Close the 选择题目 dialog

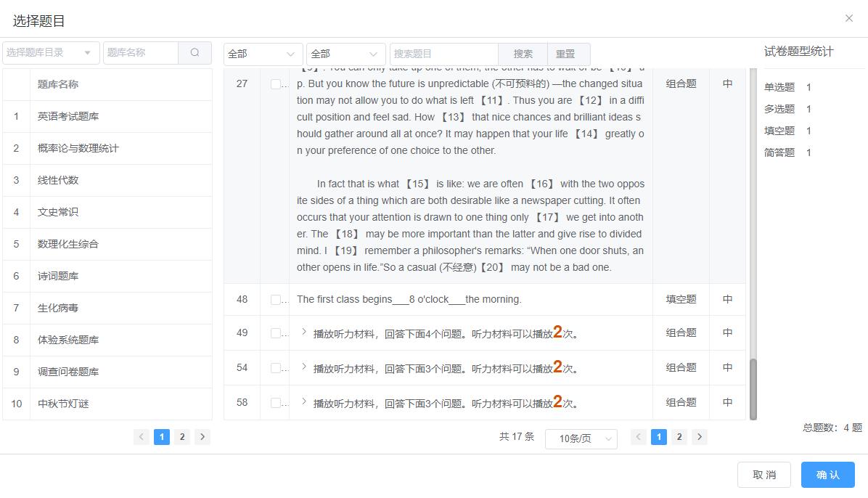pos(848,17)
